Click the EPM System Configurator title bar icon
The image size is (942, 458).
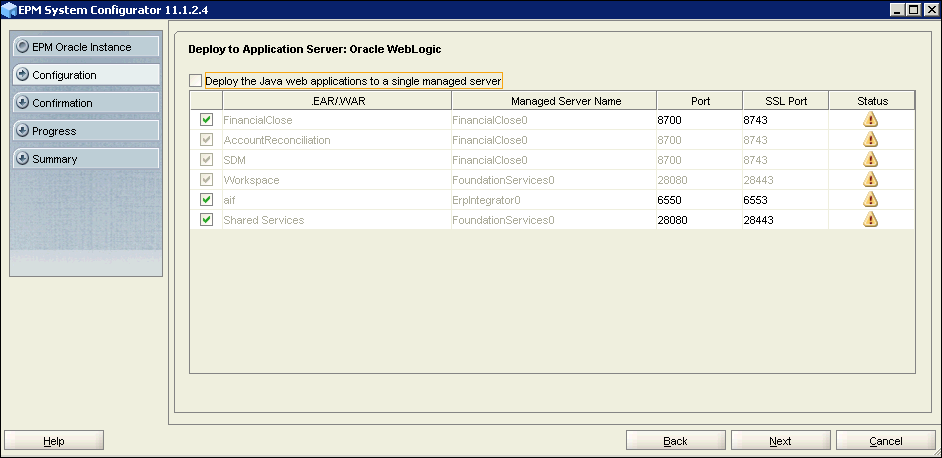coord(9,9)
